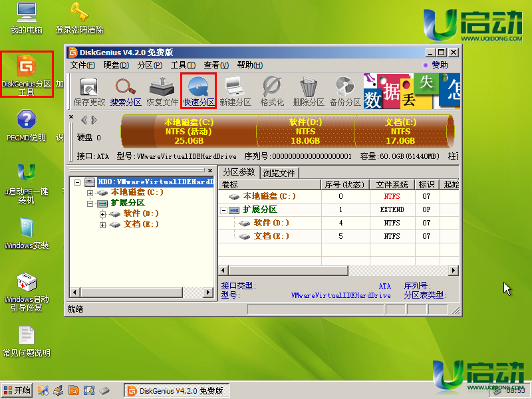Open the 工具(T) menu
This screenshot has height=399, width=532.
coord(183,65)
